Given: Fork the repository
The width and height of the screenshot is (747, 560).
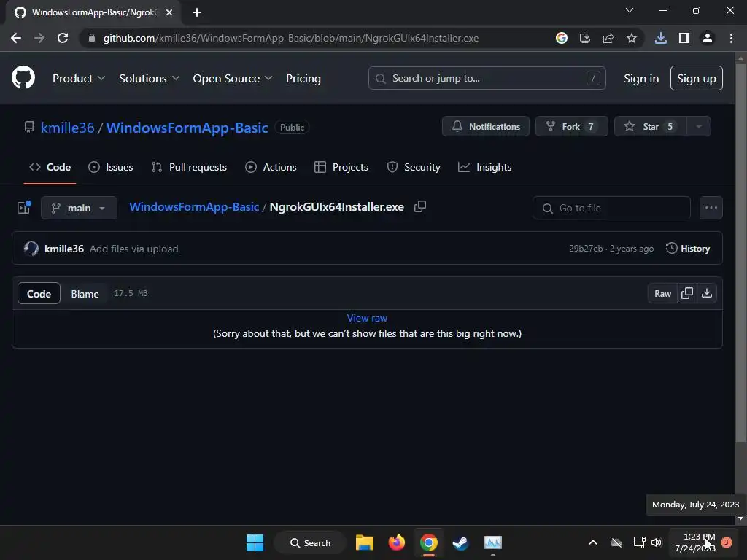Looking at the screenshot, I should click(x=572, y=127).
